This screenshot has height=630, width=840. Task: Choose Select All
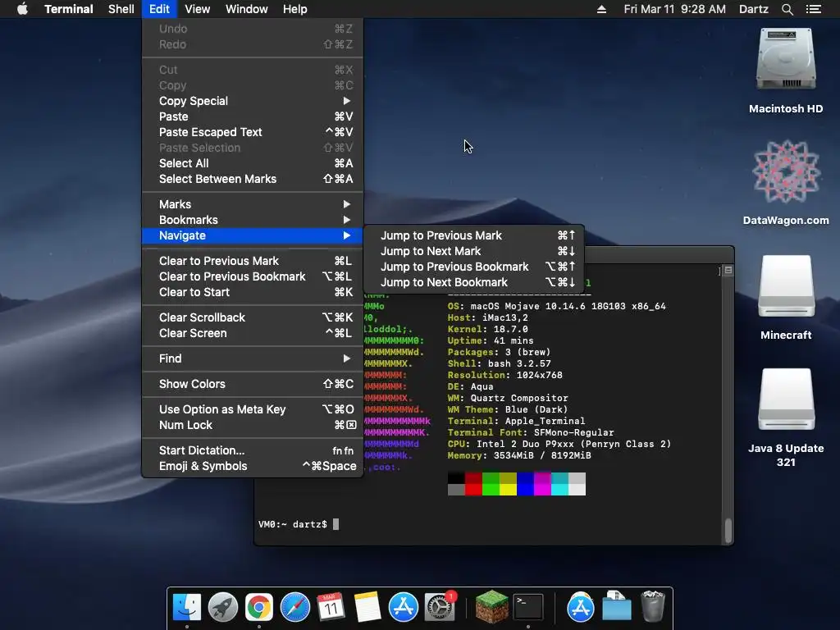[253, 163]
